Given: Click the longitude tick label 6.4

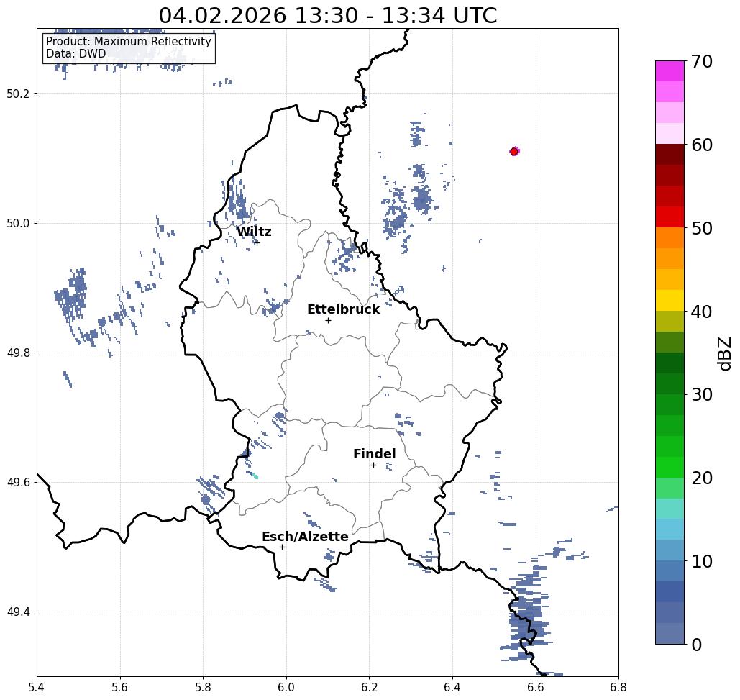Looking at the screenshot, I should pyautogui.click(x=452, y=687).
